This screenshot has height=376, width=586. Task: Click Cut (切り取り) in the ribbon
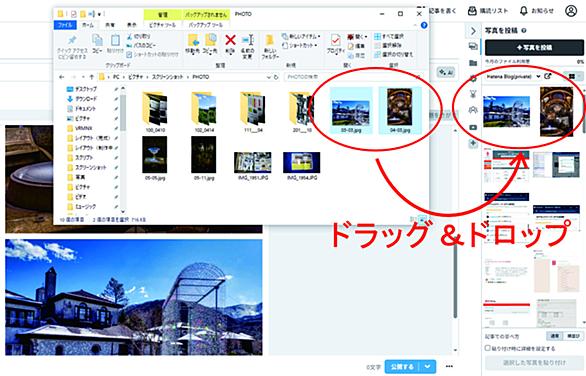point(138,36)
